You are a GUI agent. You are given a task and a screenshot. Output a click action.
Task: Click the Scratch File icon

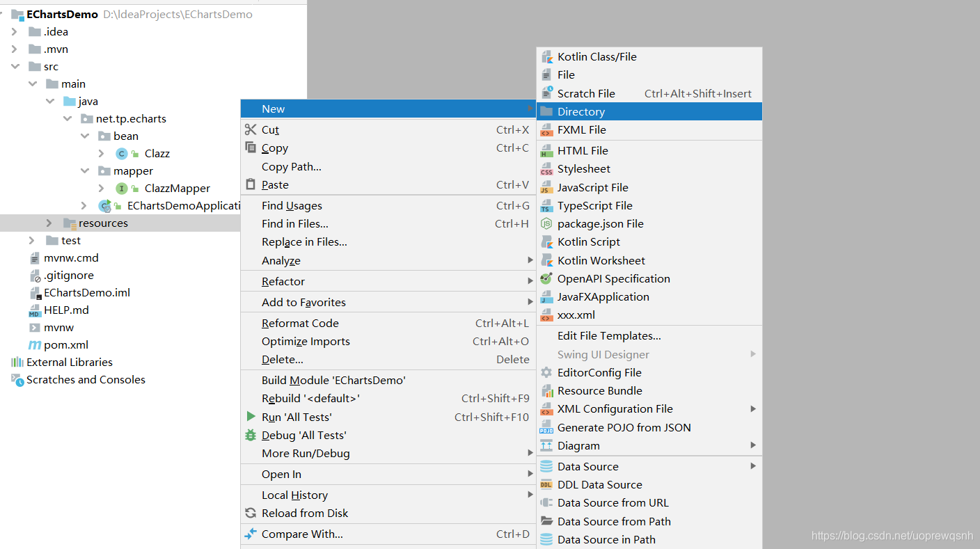click(x=546, y=93)
